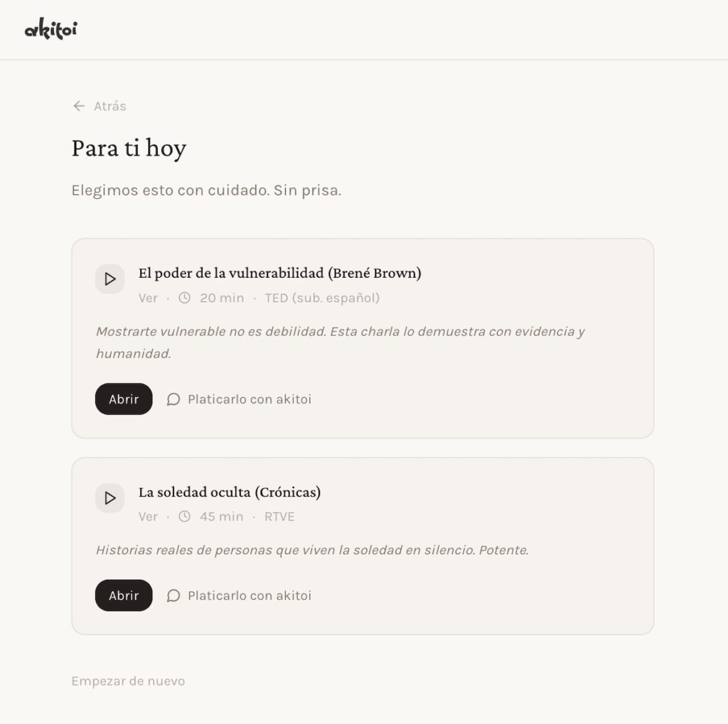This screenshot has width=728, height=724.
Task: Click the clock icon next to 20 min
Action: [185, 298]
